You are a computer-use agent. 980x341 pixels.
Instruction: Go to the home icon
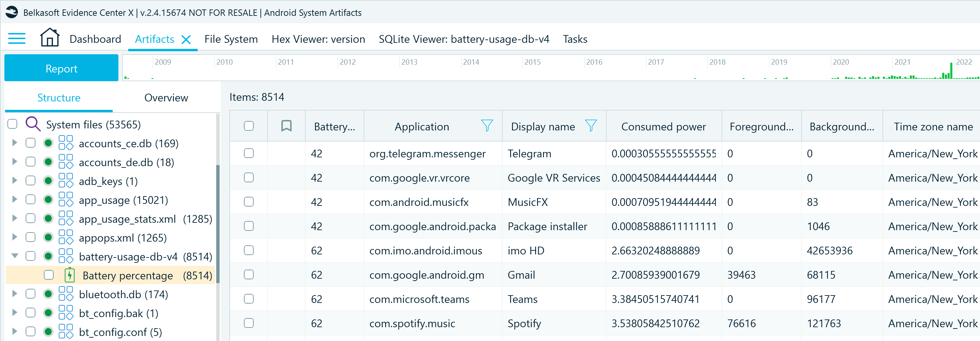50,37
